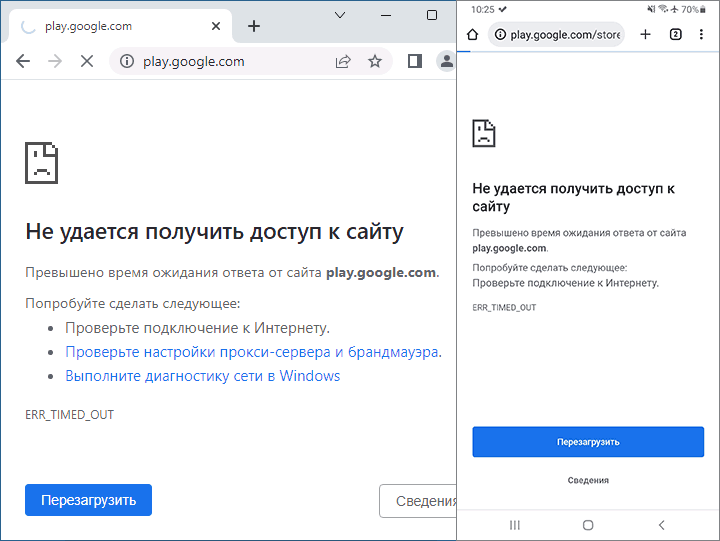The height and width of the screenshot is (541, 720).
Task: Open proxy and firewall settings link
Action: point(252,352)
